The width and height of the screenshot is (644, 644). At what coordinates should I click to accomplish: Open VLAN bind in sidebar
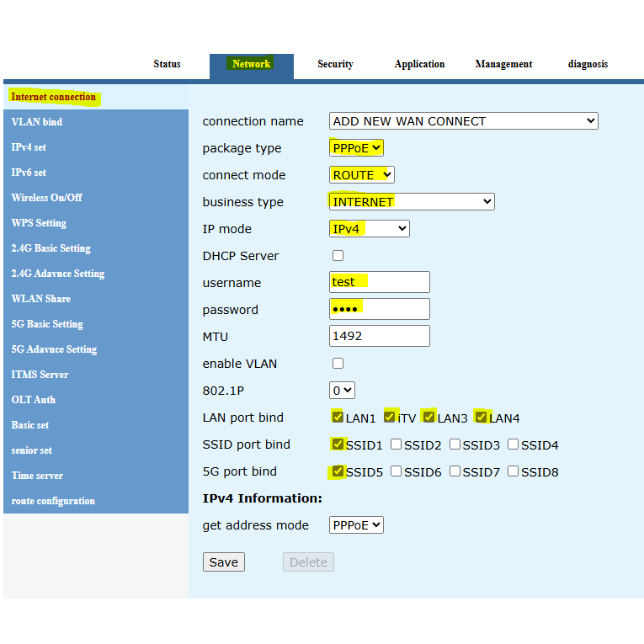coord(37,122)
